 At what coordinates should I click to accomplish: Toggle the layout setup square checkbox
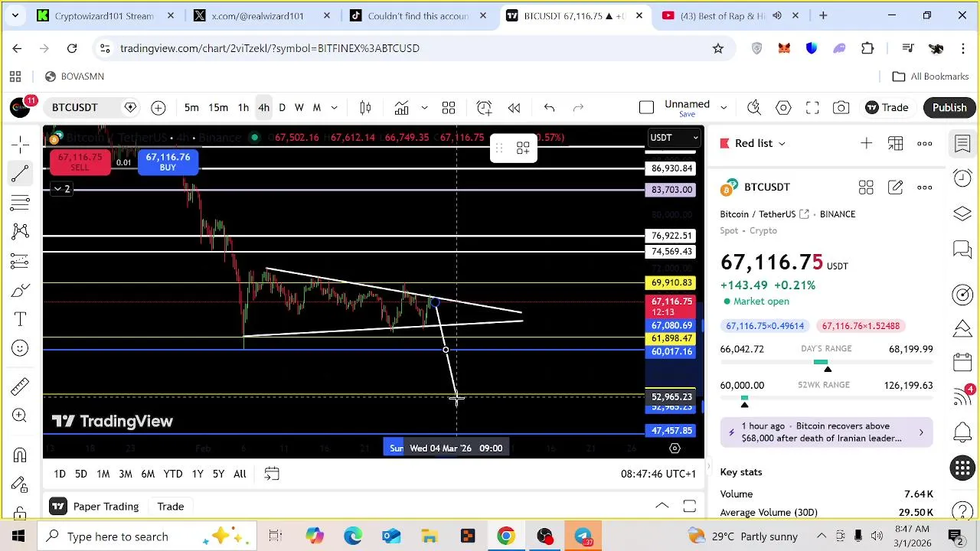tap(646, 108)
